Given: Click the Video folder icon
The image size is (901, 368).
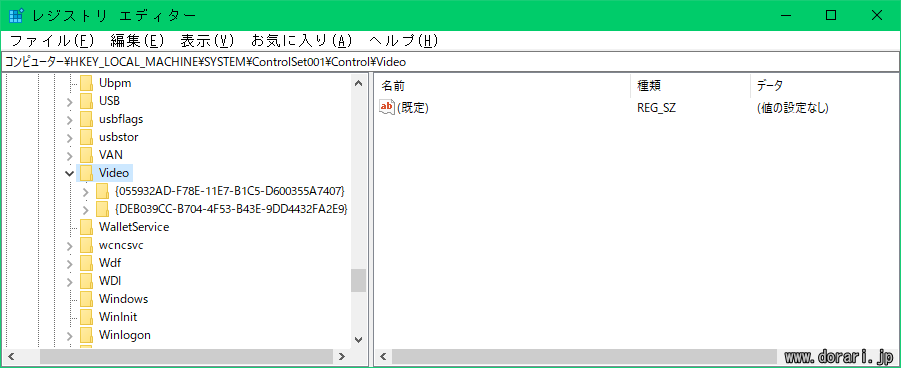Looking at the screenshot, I should click(x=86, y=173).
